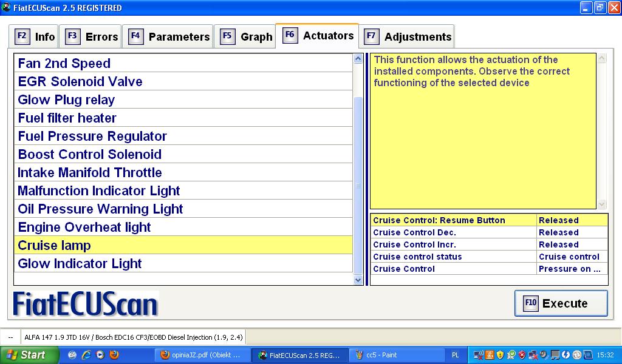
Task: Click the actuator list scrollbar thumb
Action: click(358, 186)
